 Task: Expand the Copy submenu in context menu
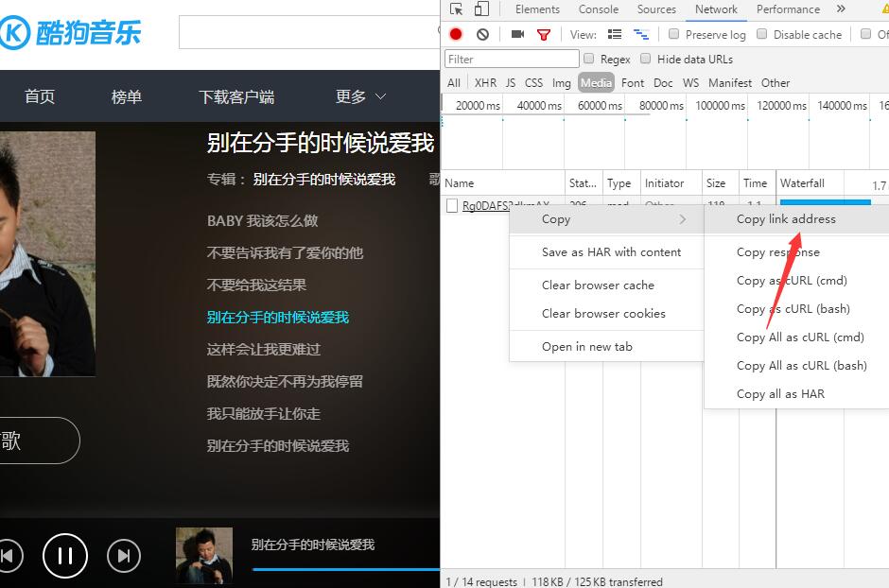coord(555,218)
